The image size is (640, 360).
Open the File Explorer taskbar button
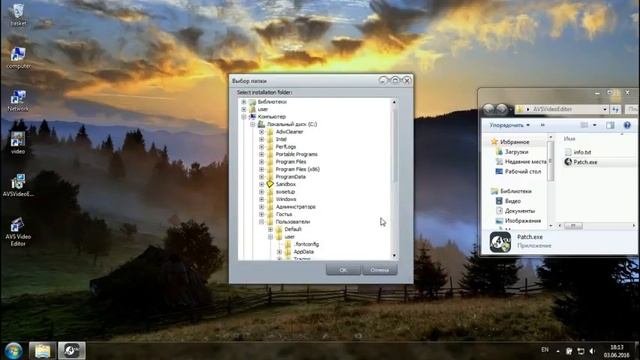[42, 351]
